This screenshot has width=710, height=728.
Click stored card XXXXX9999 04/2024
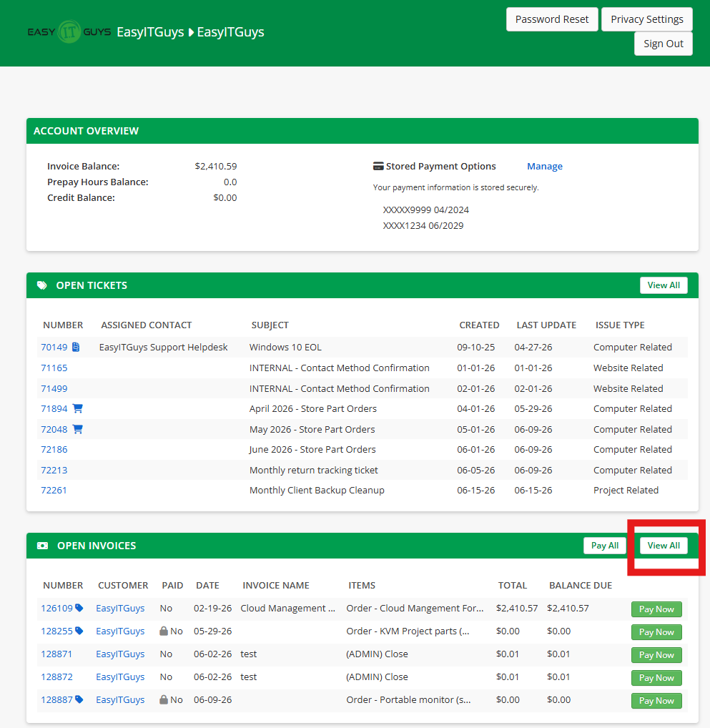tap(426, 210)
